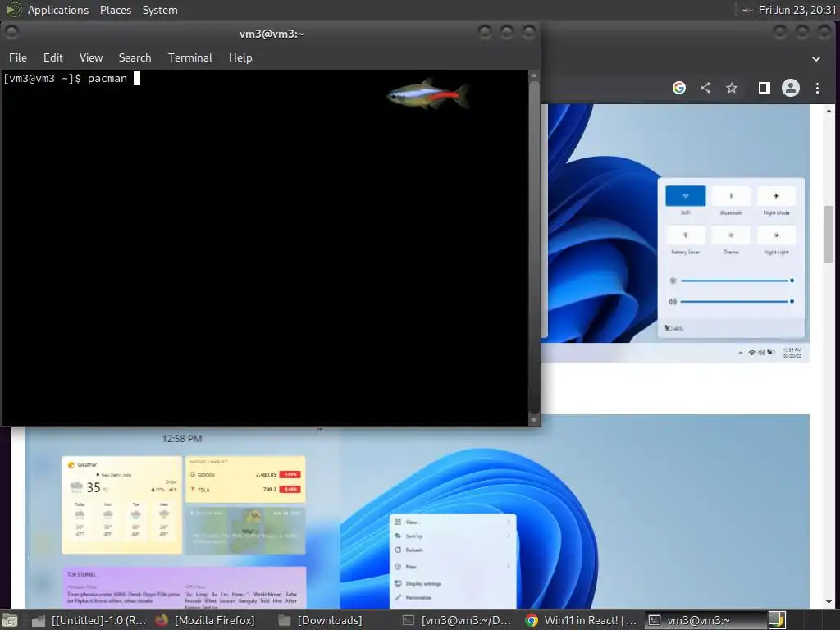Click the TSLA stock row in the Money widget

(245, 489)
